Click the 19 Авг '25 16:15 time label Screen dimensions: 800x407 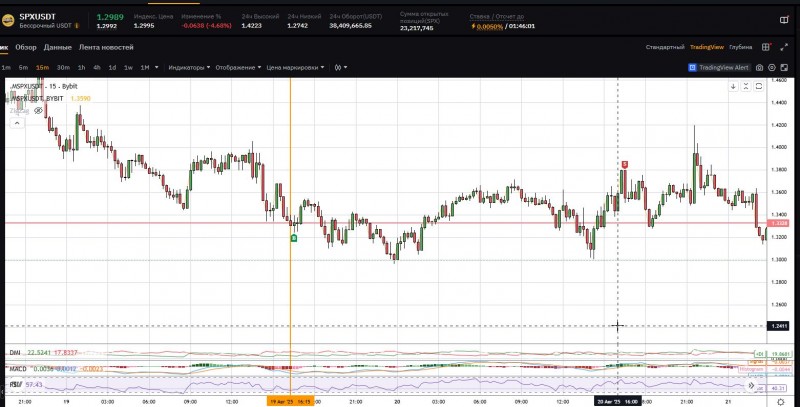coord(290,402)
